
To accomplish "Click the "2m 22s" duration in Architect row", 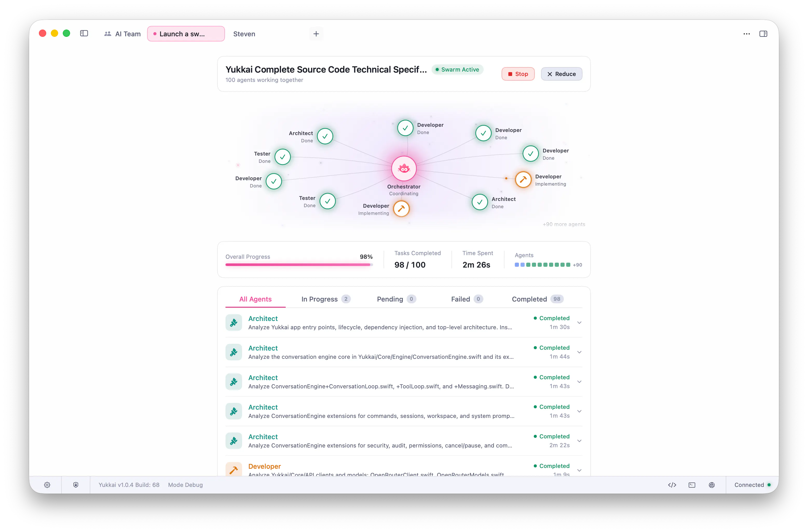I will click(x=559, y=445).
